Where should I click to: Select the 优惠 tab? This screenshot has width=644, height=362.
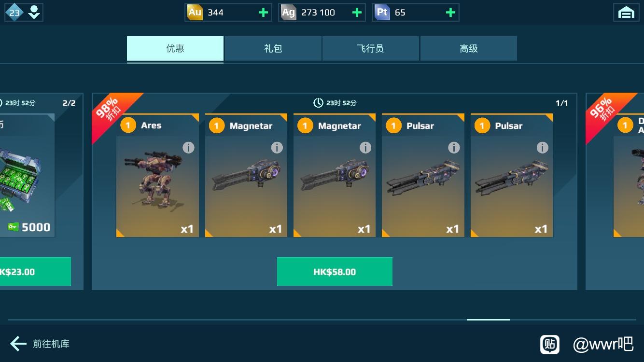click(x=175, y=48)
